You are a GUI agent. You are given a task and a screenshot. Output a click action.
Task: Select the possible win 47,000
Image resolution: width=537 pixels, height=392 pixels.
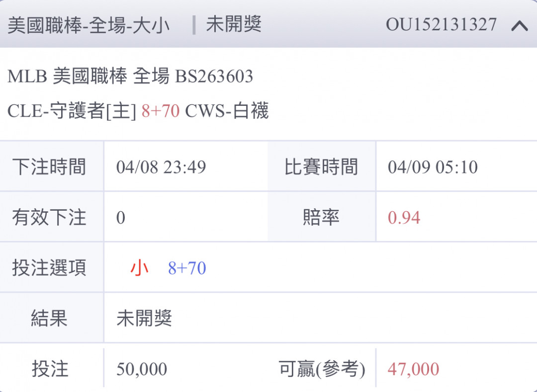pyautogui.click(x=413, y=369)
